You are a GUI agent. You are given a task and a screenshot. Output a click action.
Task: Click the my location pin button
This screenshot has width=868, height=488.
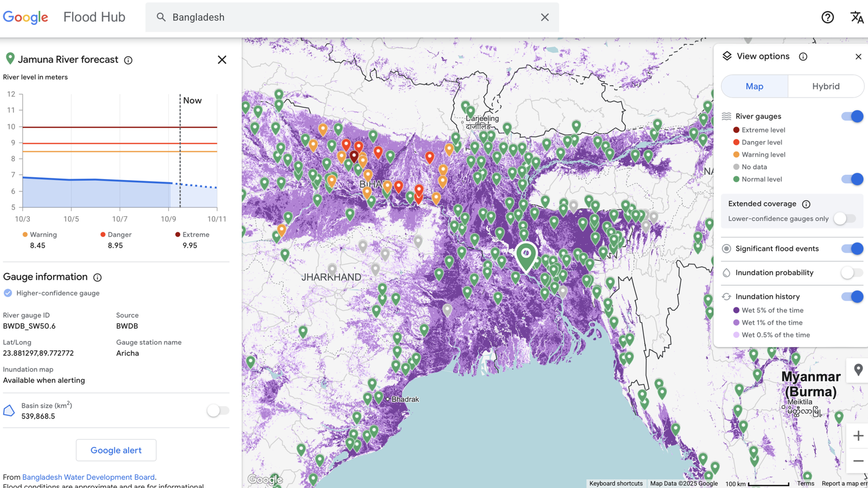(x=858, y=370)
